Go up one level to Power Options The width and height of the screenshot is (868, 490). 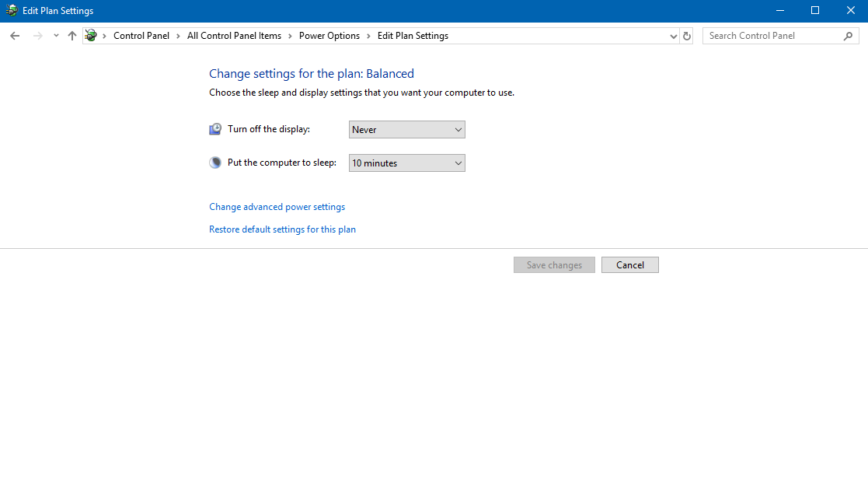pos(72,36)
